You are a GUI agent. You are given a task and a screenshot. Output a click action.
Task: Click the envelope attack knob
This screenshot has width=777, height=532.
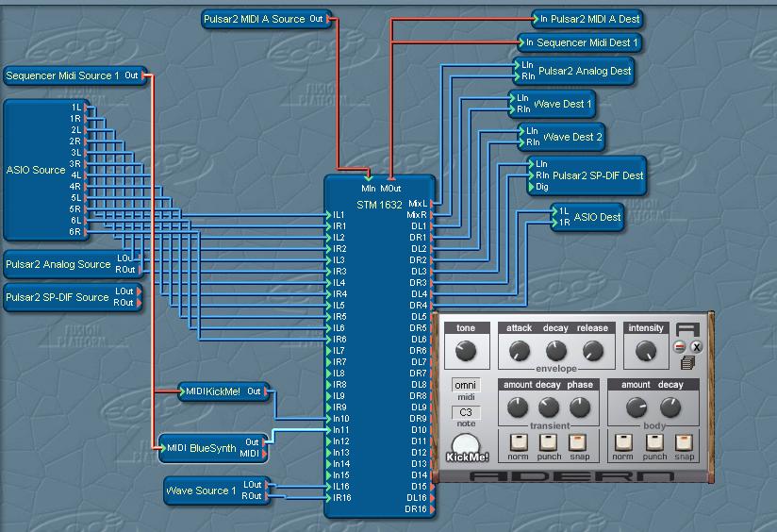point(520,351)
